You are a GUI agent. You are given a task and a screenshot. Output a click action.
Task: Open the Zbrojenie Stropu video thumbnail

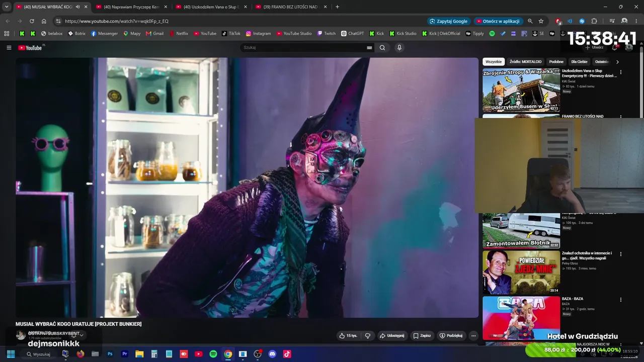point(521,90)
